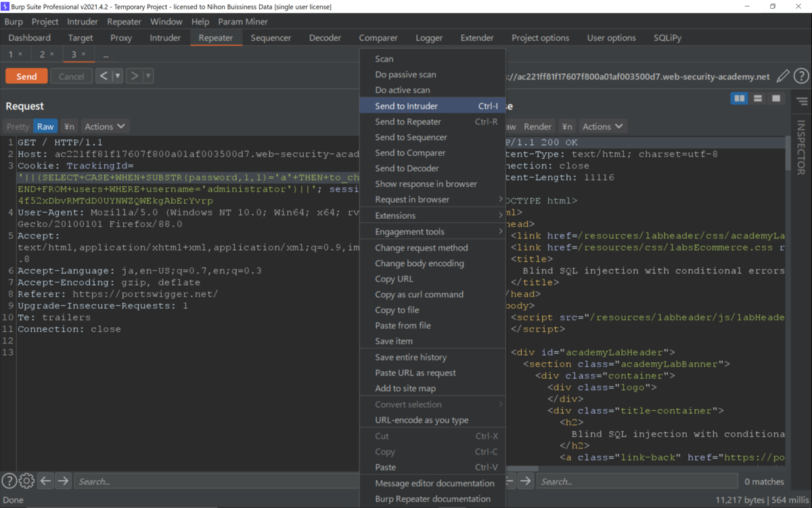The height and width of the screenshot is (508, 812).
Task: Open history back dropdown arrow
Action: tap(117, 76)
